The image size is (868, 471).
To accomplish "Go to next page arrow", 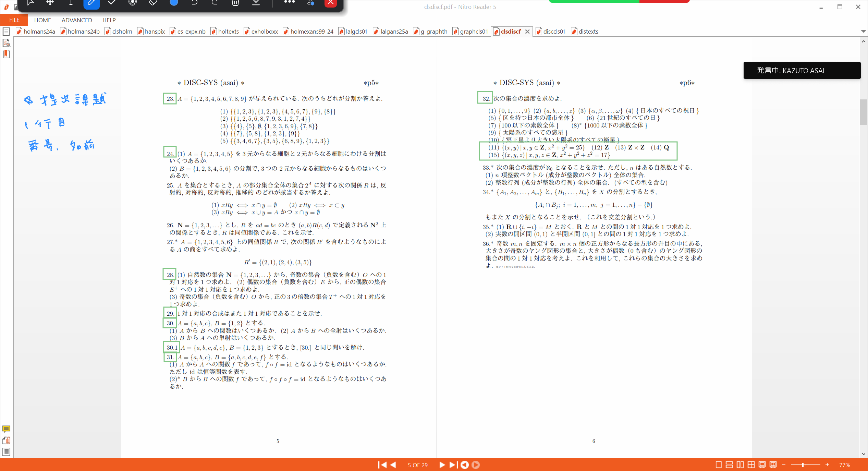I will click(x=442, y=465).
